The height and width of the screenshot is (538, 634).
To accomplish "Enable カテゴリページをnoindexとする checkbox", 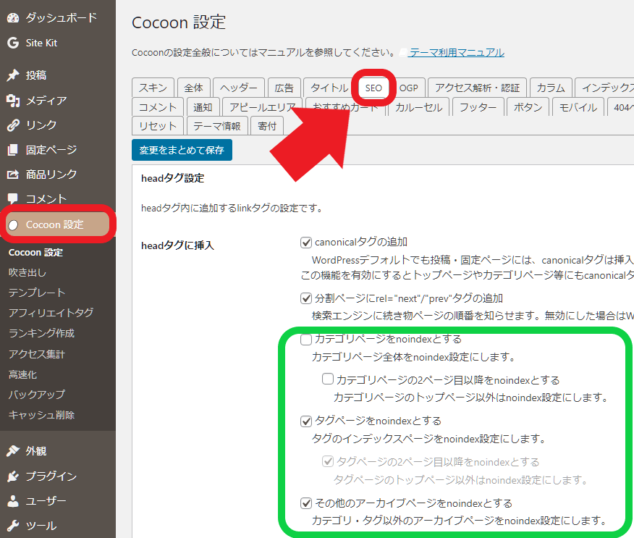I will click(x=306, y=340).
